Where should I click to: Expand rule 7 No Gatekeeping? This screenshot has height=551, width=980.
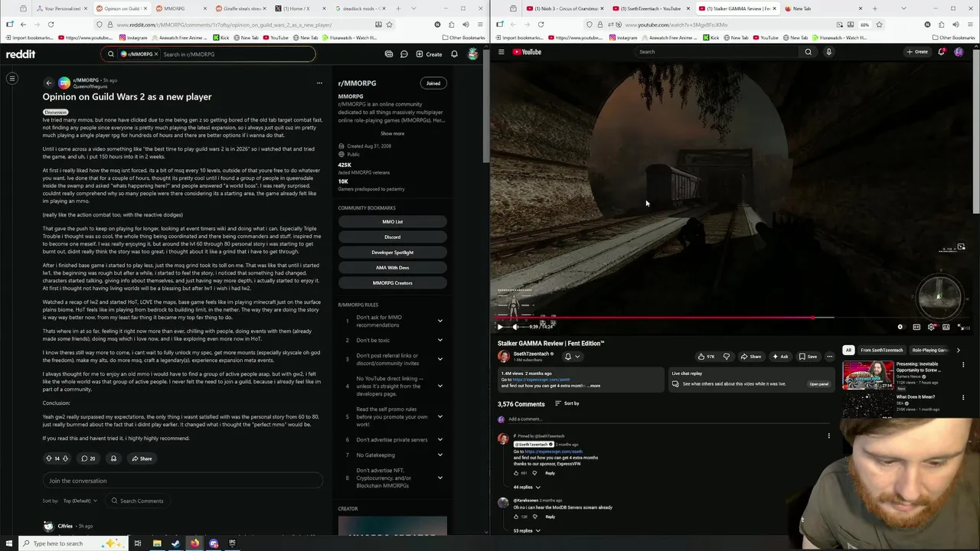pos(439,455)
